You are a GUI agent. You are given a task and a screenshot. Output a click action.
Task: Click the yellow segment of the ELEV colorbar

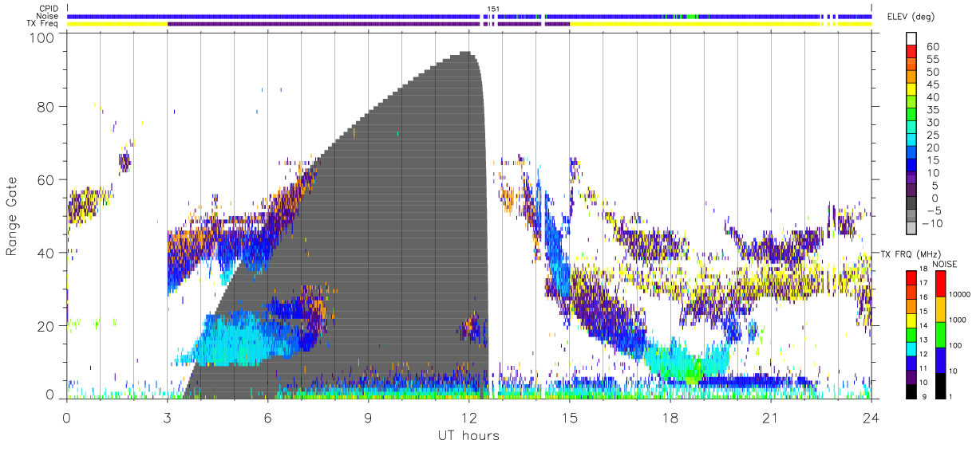(x=911, y=91)
